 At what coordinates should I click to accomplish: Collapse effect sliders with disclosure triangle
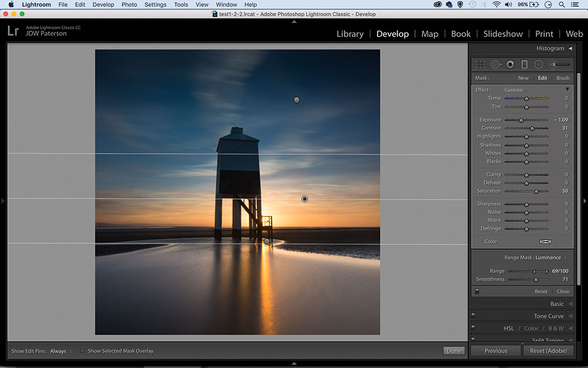pos(567,89)
